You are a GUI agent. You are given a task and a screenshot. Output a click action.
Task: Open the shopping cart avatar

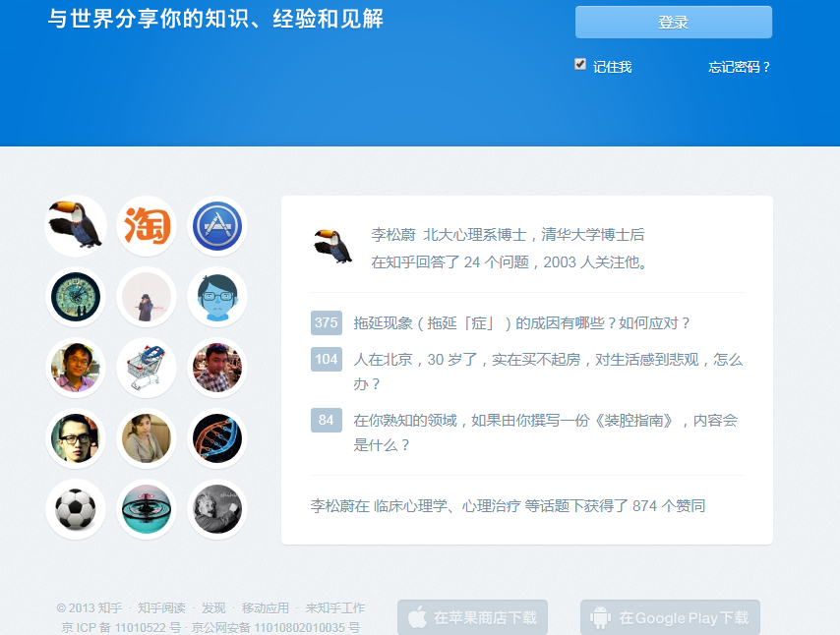pos(147,368)
